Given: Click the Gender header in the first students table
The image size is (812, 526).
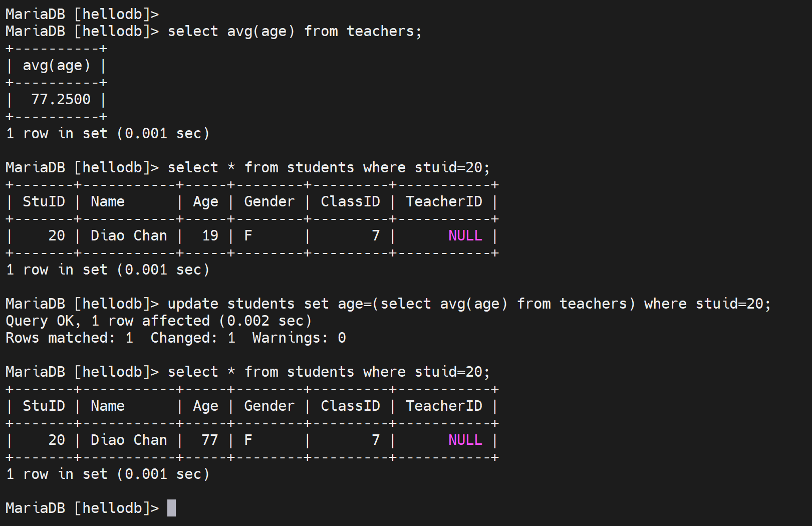Looking at the screenshot, I should coord(269,201).
